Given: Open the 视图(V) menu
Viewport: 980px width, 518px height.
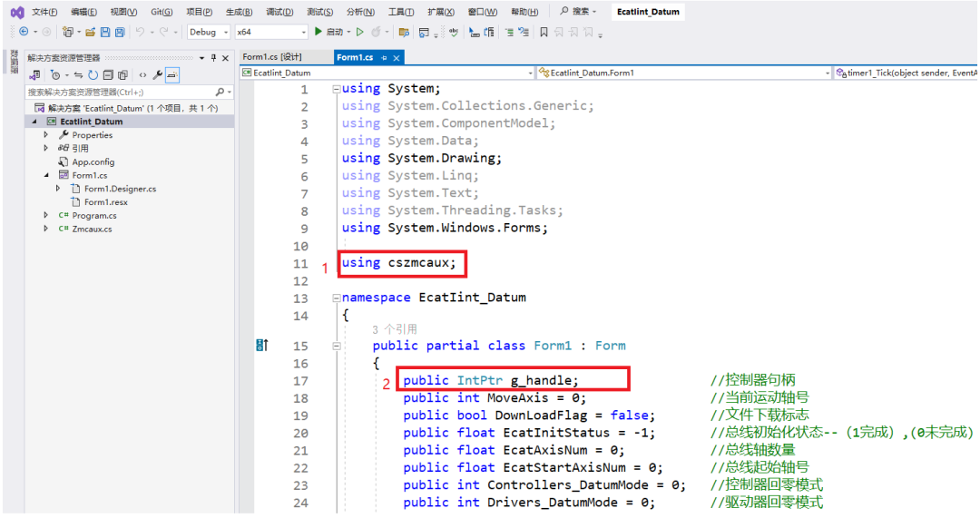Looking at the screenshot, I should 123,12.
